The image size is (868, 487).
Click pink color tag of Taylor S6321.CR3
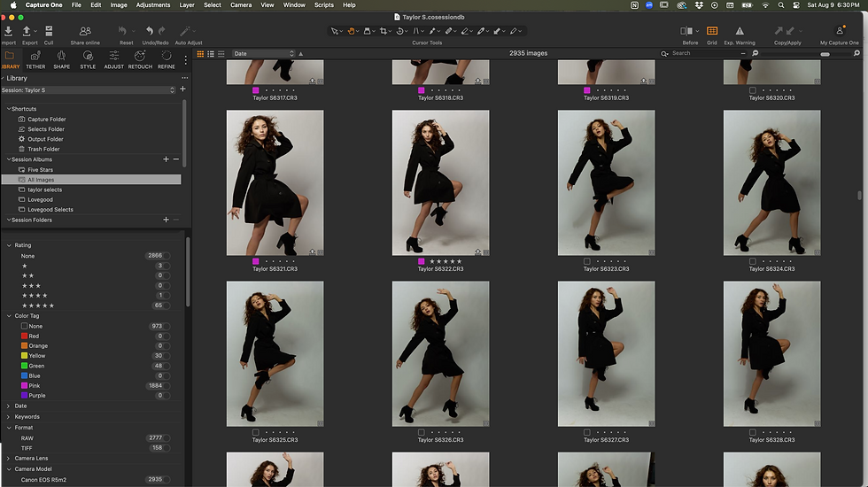tap(256, 261)
